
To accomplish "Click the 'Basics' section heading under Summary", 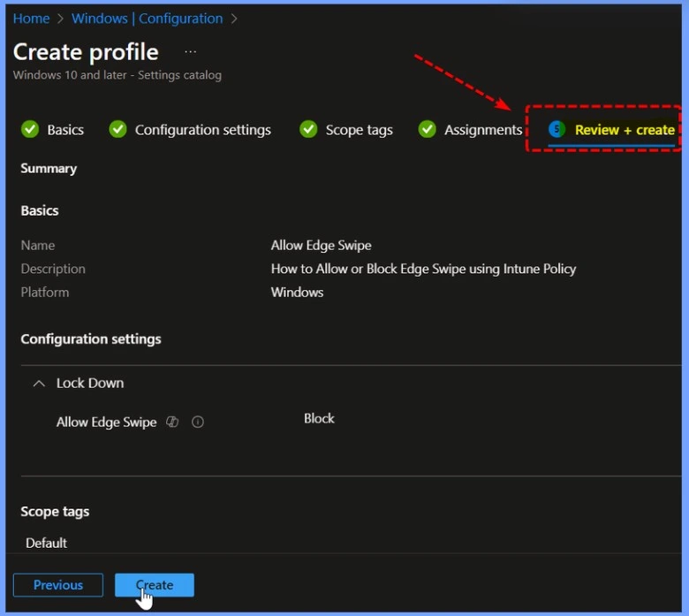I will tap(40, 210).
